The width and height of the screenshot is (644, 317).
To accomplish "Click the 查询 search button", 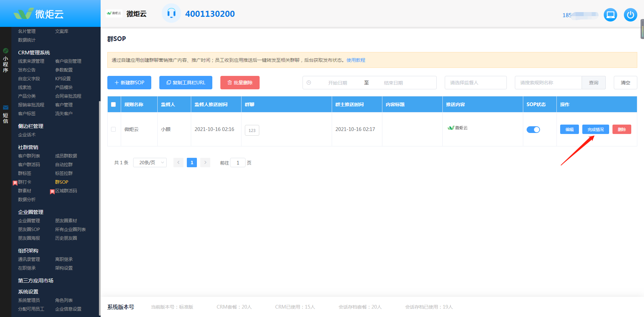I will (x=594, y=83).
